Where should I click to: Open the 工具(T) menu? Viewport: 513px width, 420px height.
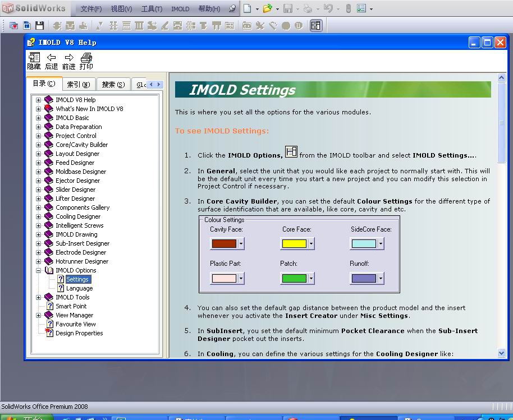[152, 9]
